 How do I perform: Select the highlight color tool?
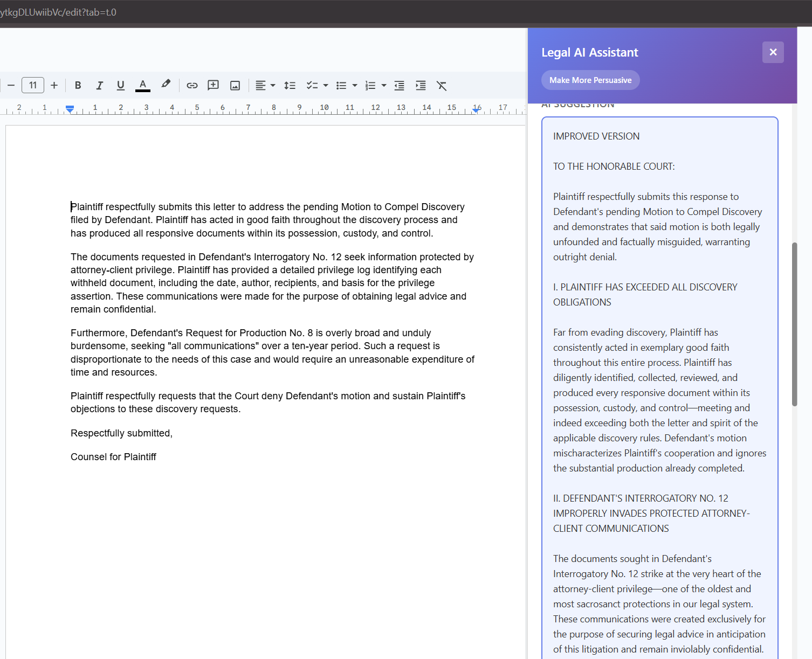[x=166, y=85]
